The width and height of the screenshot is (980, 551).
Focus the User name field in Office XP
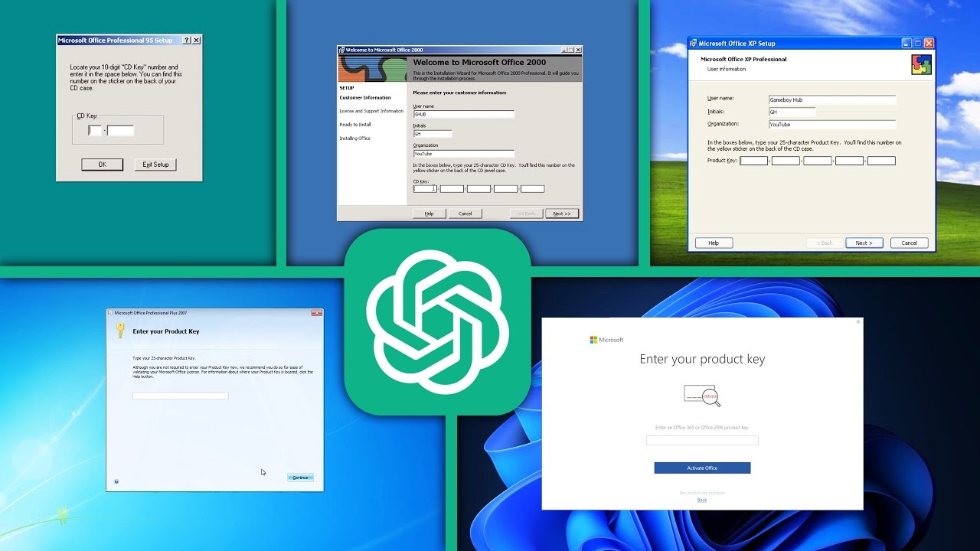click(831, 99)
